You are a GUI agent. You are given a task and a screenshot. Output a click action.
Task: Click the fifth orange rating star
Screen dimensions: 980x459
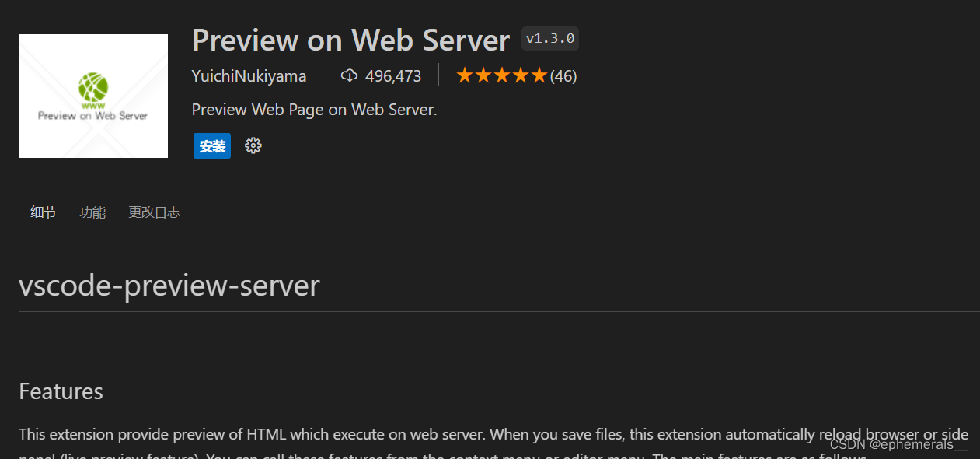tap(539, 75)
